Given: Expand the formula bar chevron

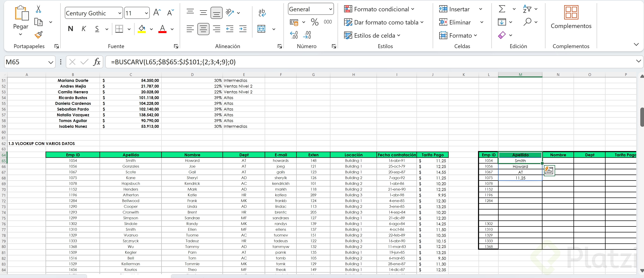Looking at the screenshot, I should tap(638, 61).
